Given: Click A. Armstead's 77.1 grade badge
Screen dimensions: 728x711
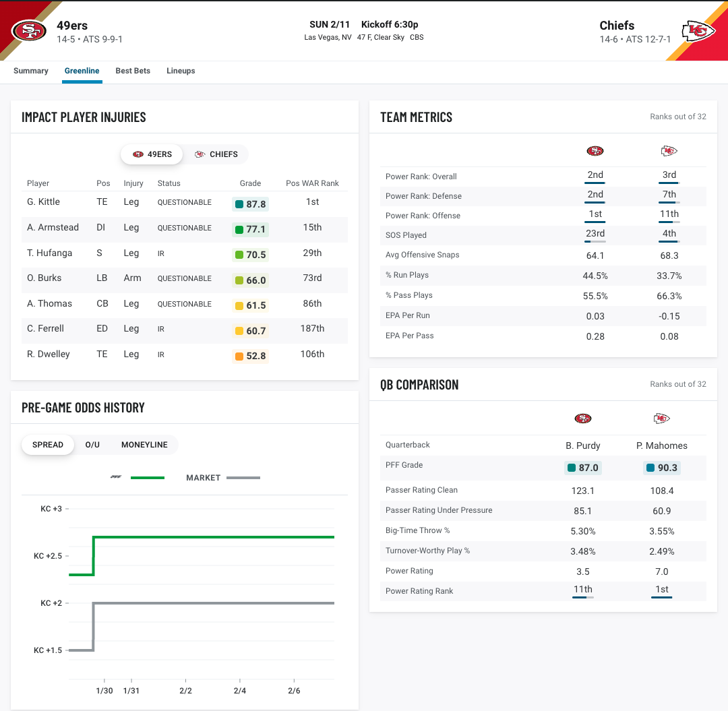Looking at the screenshot, I should [x=250, y=229].
